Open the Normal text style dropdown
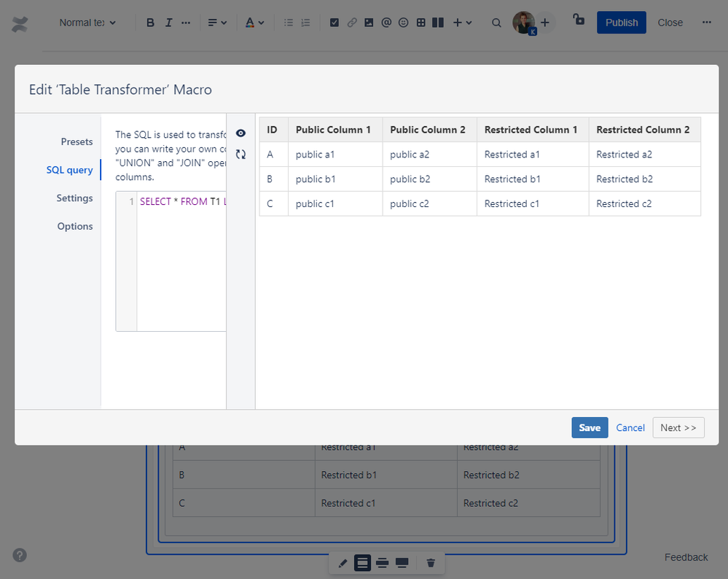 coord(87,23)
